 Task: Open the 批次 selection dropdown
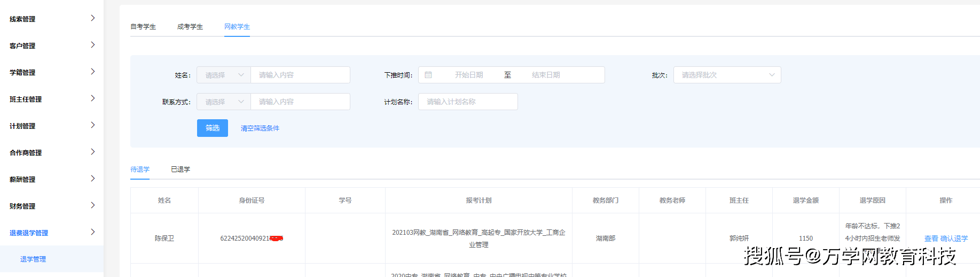[x=727, y=75]
